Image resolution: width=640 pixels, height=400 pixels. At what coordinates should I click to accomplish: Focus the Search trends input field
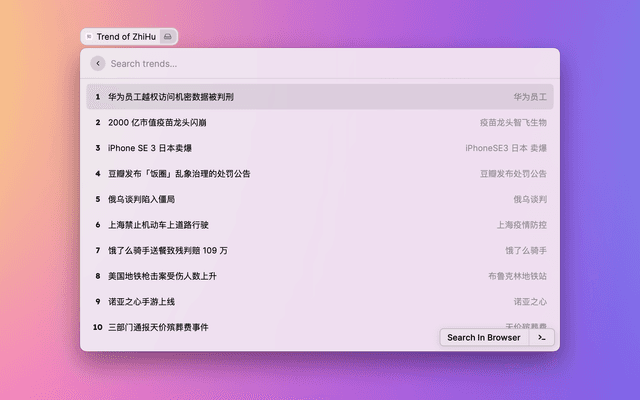click(320, 63)
